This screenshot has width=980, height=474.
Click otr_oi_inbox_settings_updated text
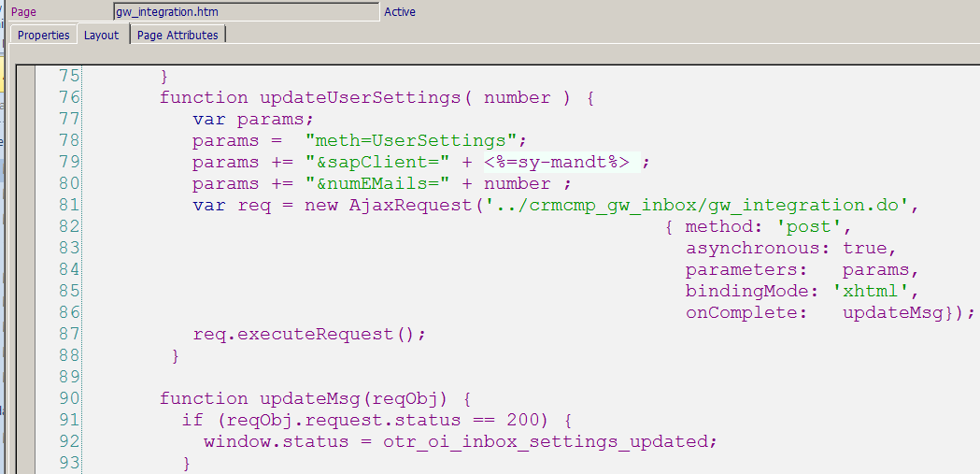click(x=545, y=441)
